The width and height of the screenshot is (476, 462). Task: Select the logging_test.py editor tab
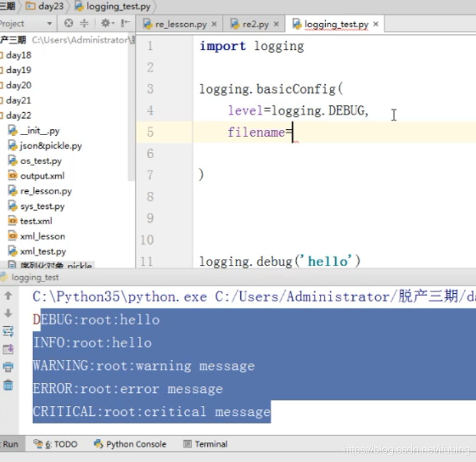[336, 24]
